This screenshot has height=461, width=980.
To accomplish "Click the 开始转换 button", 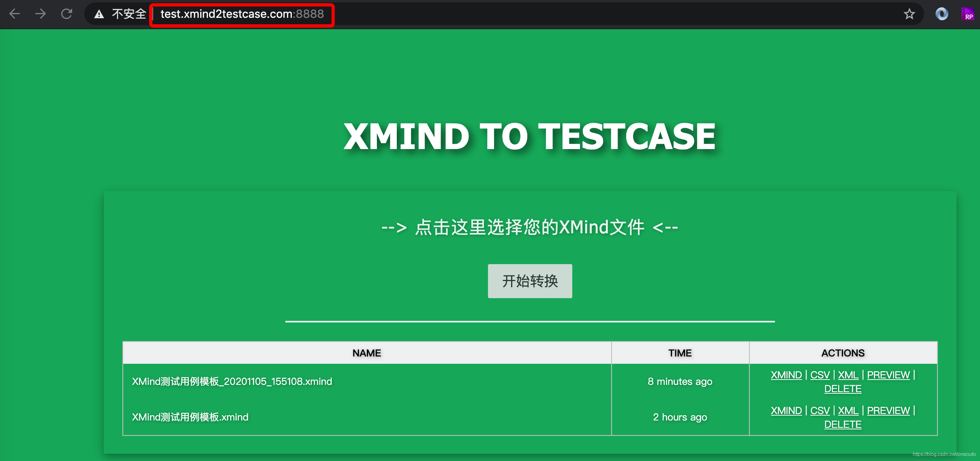I will tap(530, 281).
